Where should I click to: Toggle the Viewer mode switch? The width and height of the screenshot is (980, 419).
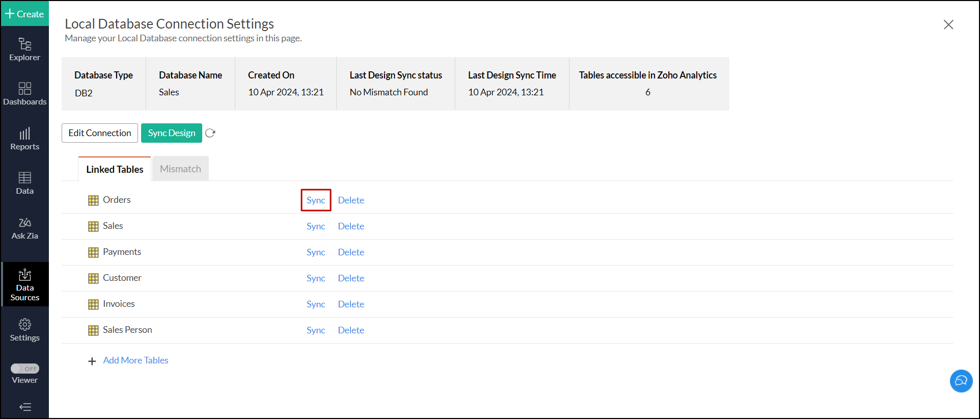(25, 369)
